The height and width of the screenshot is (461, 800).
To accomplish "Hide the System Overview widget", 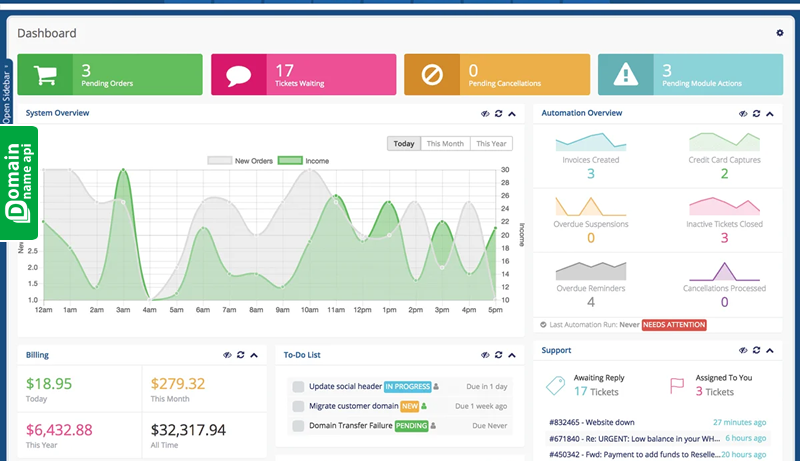I will 485,113.
